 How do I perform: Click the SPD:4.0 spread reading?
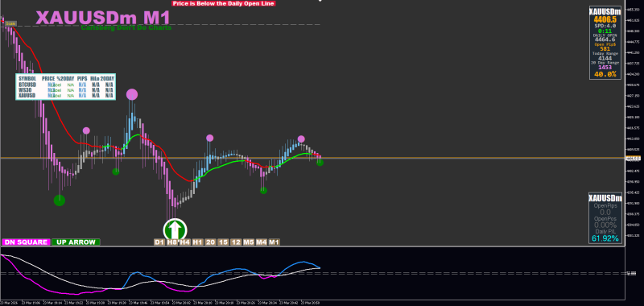click(605, 26)
